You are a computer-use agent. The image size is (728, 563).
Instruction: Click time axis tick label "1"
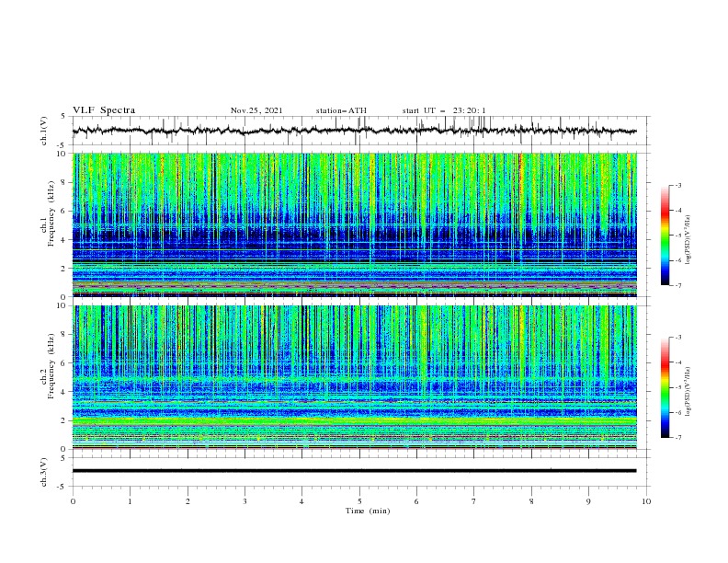pos(130,501)
